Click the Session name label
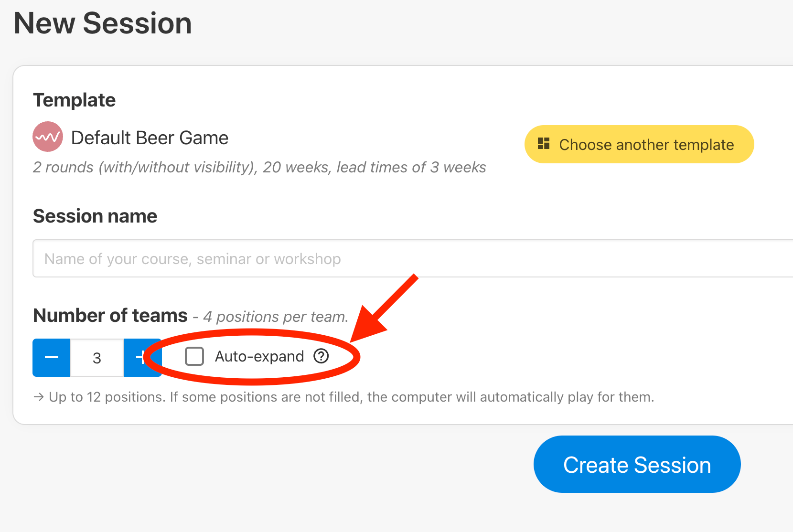This screenshot has height=532, width=793. click(x=95, y=216)
